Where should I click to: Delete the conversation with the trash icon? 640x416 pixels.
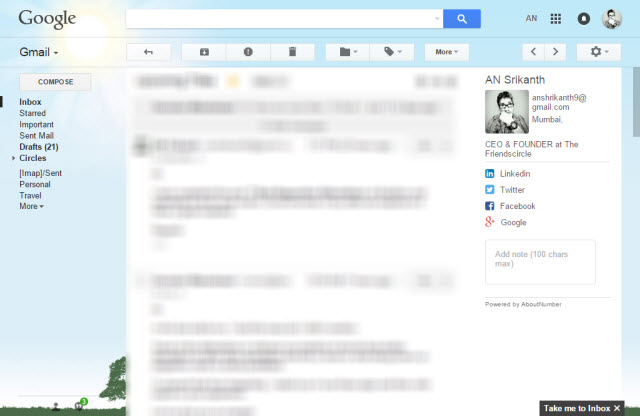pyautogui.click(x=292, y=52)
